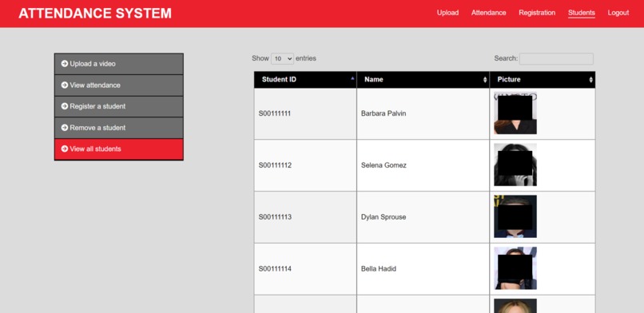Sort the Picture column using its arrows
Image resolution: width=644 pixels, height=313 pixels.
(x=591, y=80)
